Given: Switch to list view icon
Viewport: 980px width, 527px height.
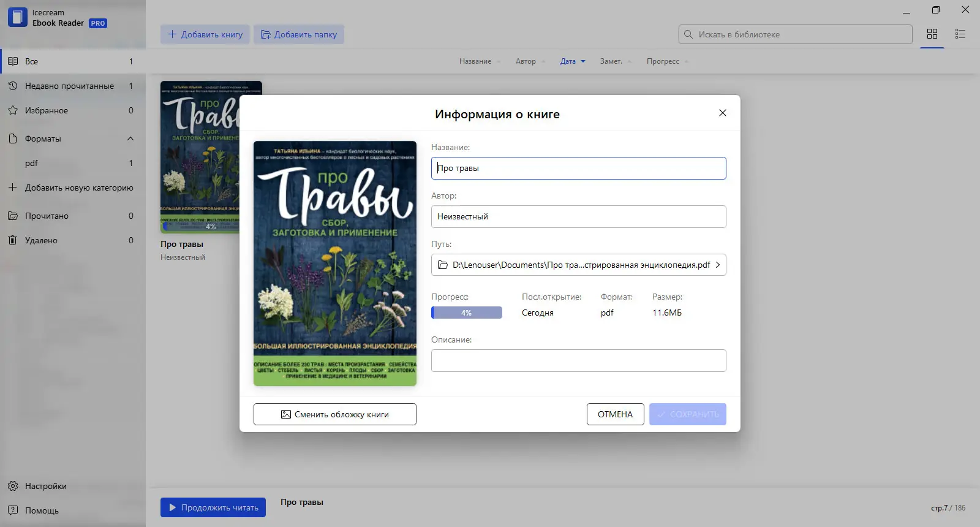Looking at the screenshot, I should point(960,34).
